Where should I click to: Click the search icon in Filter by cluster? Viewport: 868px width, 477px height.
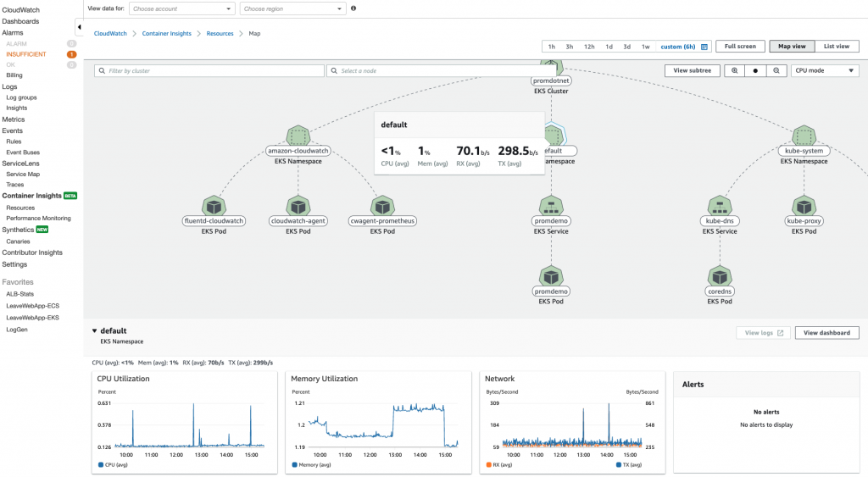click(x=102, y=71)
